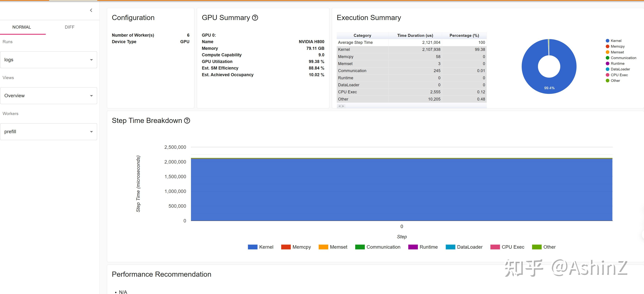Viewport: 644px width, 294px height.
Task: Click Other dot in pie chart legend
Action: click(608, 81)
